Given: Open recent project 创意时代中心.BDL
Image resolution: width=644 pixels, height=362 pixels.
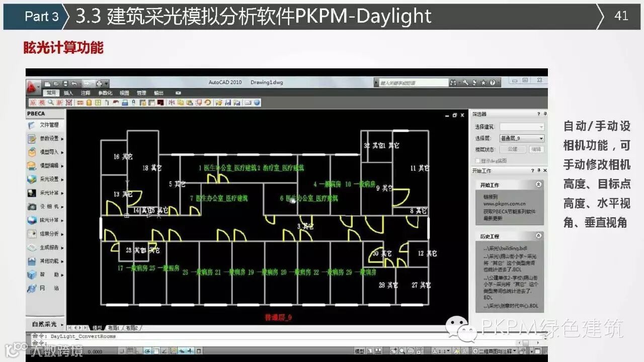Looking at the screenshot, I should click(x=511, y=305).
